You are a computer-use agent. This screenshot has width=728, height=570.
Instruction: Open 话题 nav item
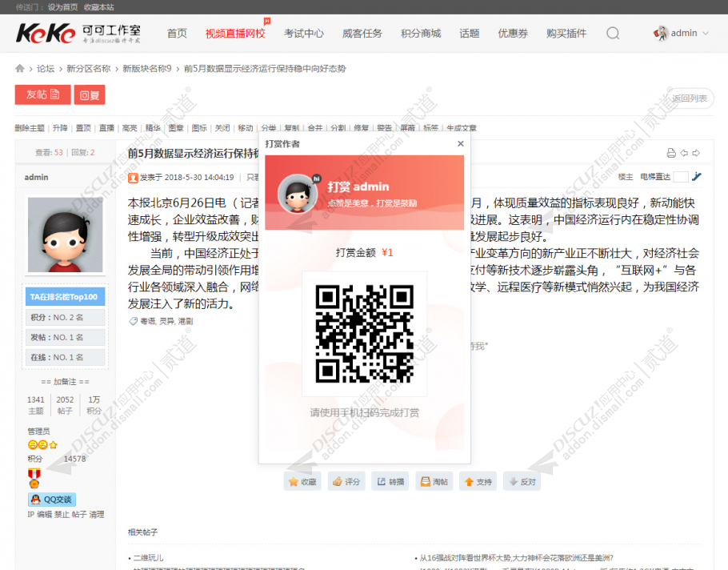coord(470,34)
